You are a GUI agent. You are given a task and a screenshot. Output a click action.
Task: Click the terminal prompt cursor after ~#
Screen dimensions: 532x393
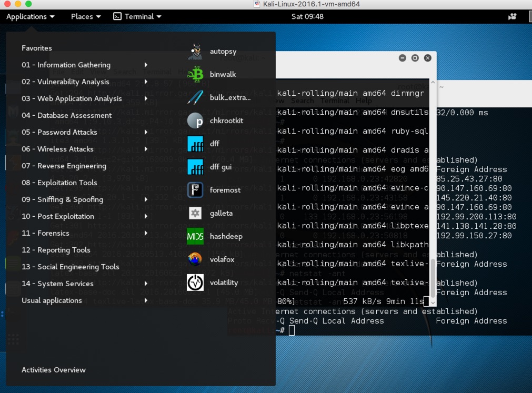tap(292, 330)
